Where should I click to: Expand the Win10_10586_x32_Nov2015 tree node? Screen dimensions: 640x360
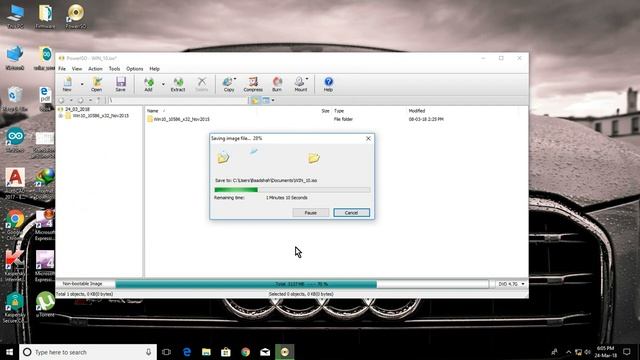point(61,116)
